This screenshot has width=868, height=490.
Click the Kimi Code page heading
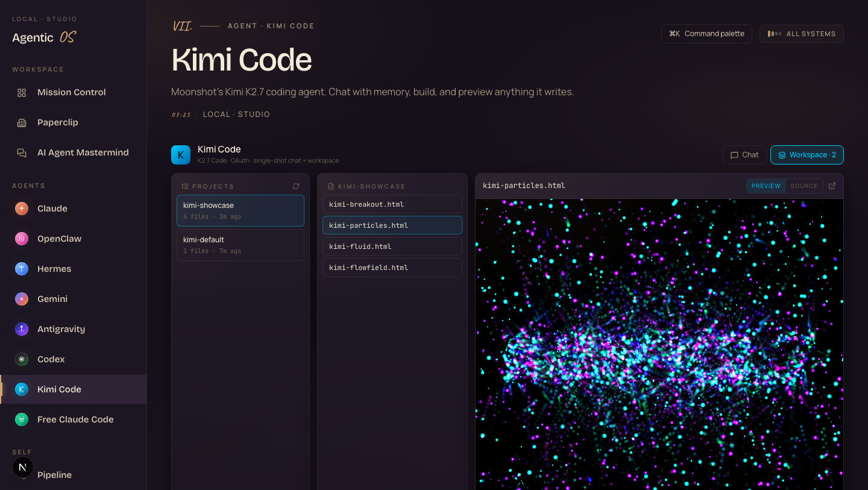[242, 60]
